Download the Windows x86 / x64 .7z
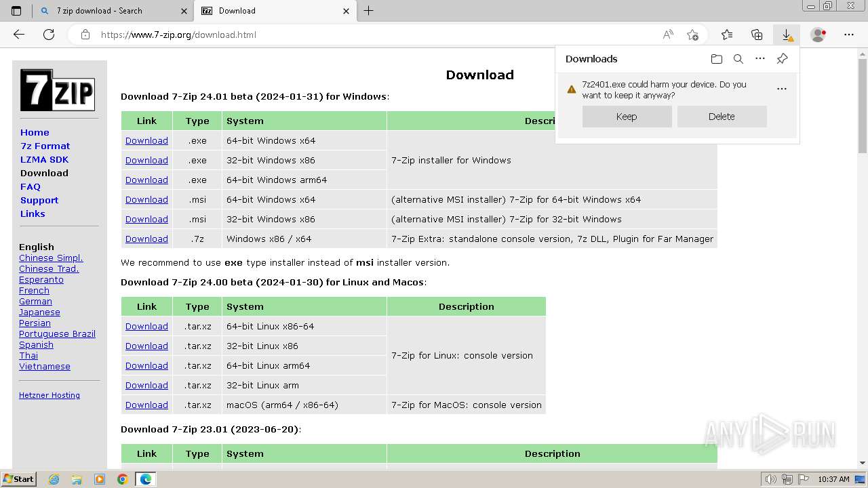The width and height of the screenshot is (868, 488). tap(146, 239)
